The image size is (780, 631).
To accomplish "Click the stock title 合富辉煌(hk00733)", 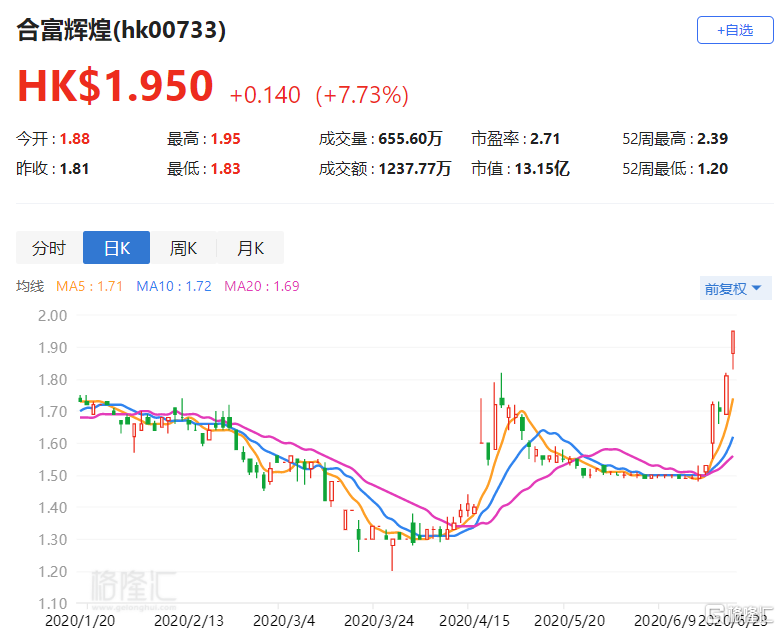I will click(121, 29).
